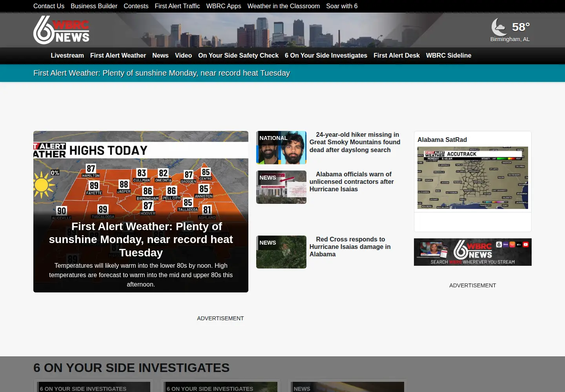Open the 58° Birmingham temperature reading
Image resolution: width=565 pixels, height=392 pixels.
521,27
